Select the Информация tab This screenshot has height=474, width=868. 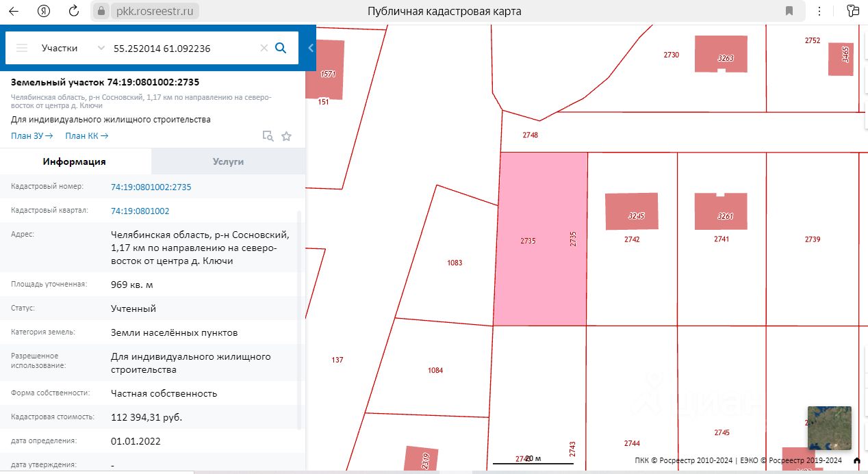(75, 161)
